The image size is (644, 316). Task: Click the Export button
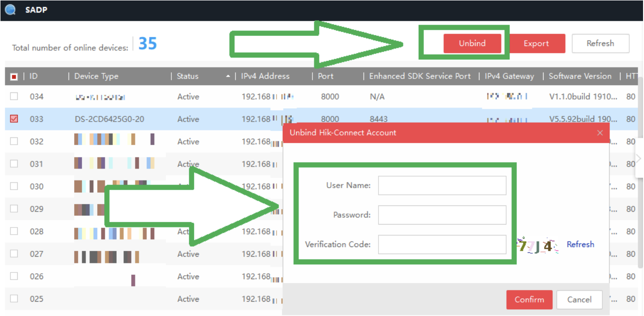pyautogui.click(x=536, y=44)
